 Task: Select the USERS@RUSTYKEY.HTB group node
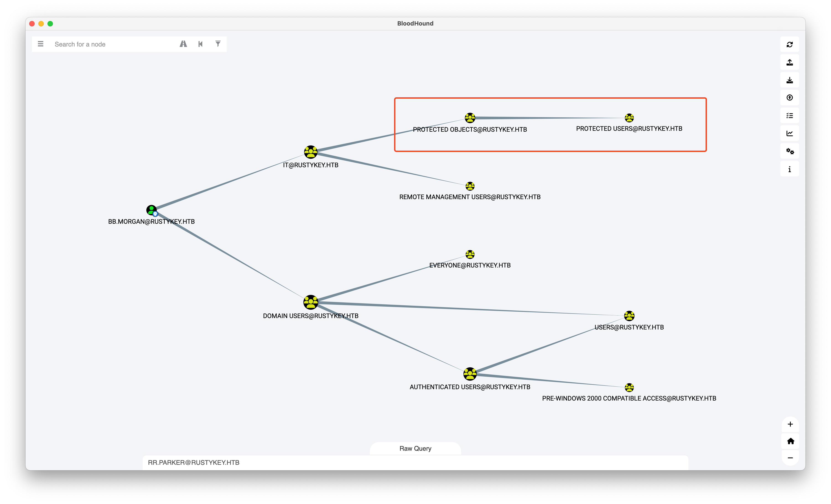tap(629, 316)
